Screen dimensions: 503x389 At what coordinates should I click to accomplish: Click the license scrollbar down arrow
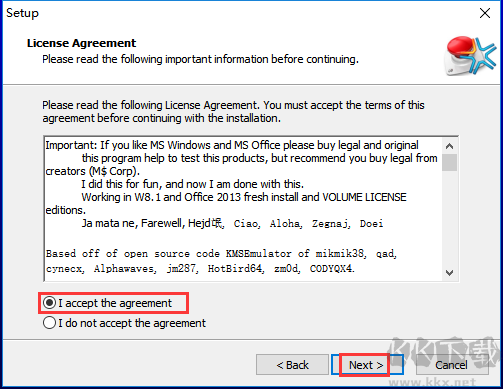click(x=449, y=273)
